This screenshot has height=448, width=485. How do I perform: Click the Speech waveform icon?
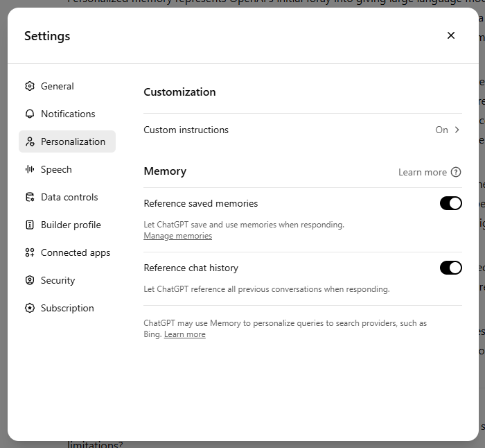tap(30, 169)
